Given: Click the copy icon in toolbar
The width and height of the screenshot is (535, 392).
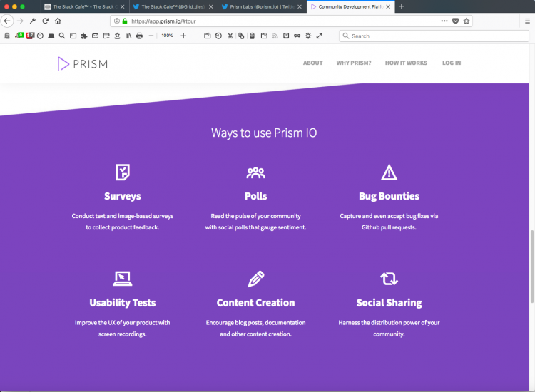Looking at the screenshot, I should [x=241, y=36].
